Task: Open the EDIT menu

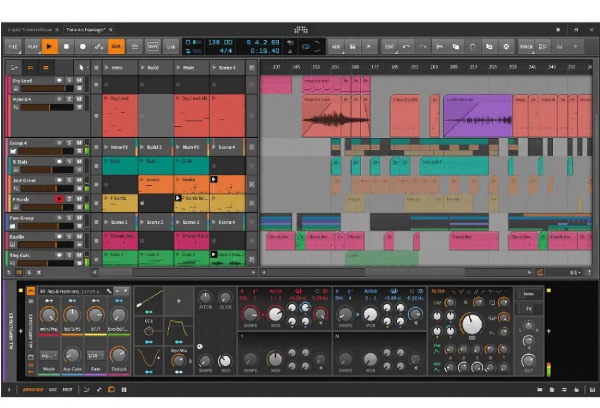Action: 390,47
